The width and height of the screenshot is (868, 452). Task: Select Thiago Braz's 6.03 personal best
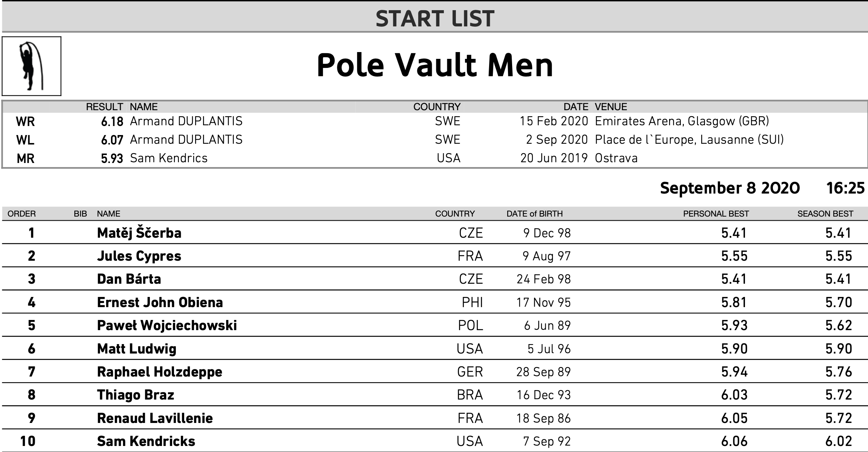734,395
